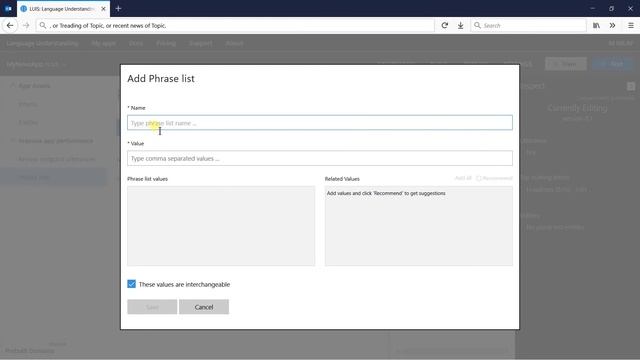Click the magnifier icon in the address bar
The image size is (640, 360).
tap(42, 25)
